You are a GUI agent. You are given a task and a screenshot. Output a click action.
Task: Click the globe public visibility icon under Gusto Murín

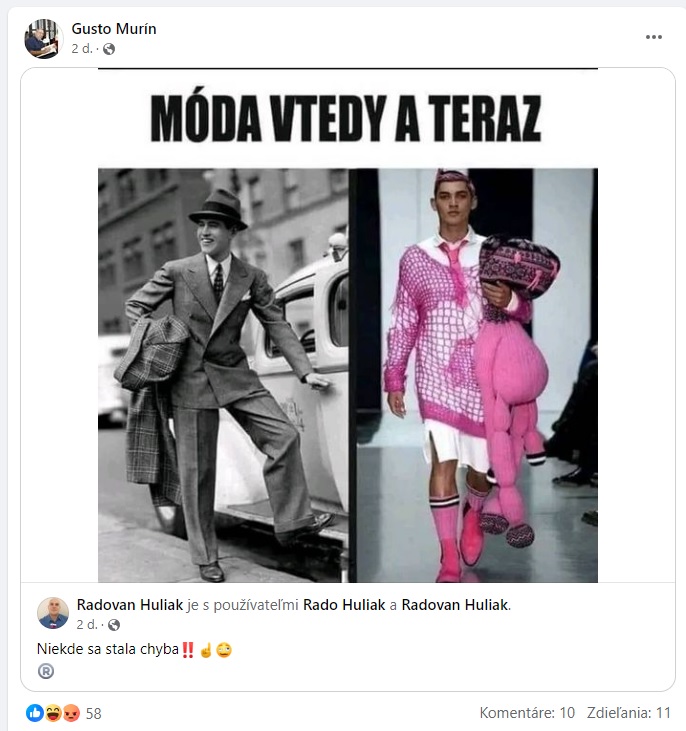109,49
